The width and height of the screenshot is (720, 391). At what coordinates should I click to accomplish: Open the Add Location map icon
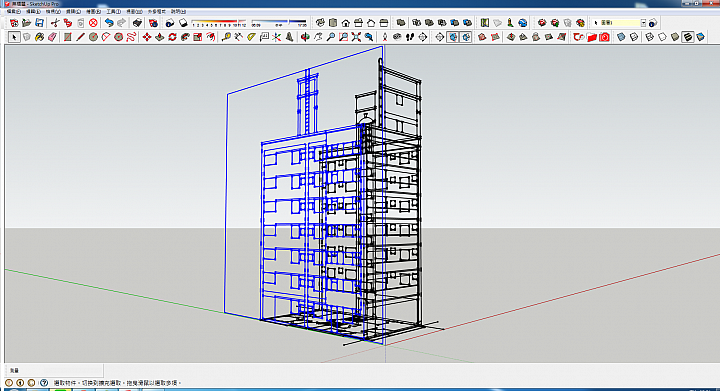[485, 22]
